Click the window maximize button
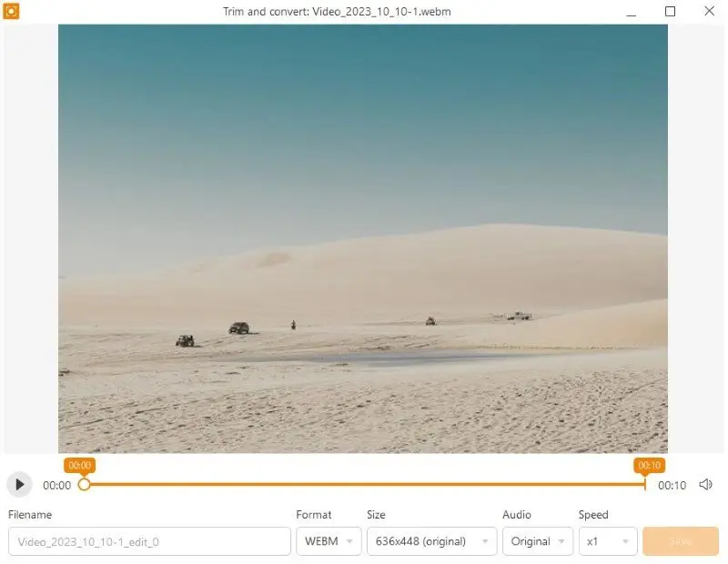Image resolution: width=728 pixels, height=564 pixels. pos(670,11)
